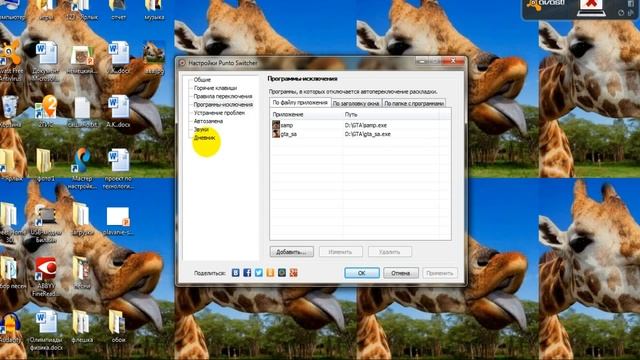Share via the Facebook icon
Image resolution: width=640 pixels, height=360 pixels.
coord(247,273)
